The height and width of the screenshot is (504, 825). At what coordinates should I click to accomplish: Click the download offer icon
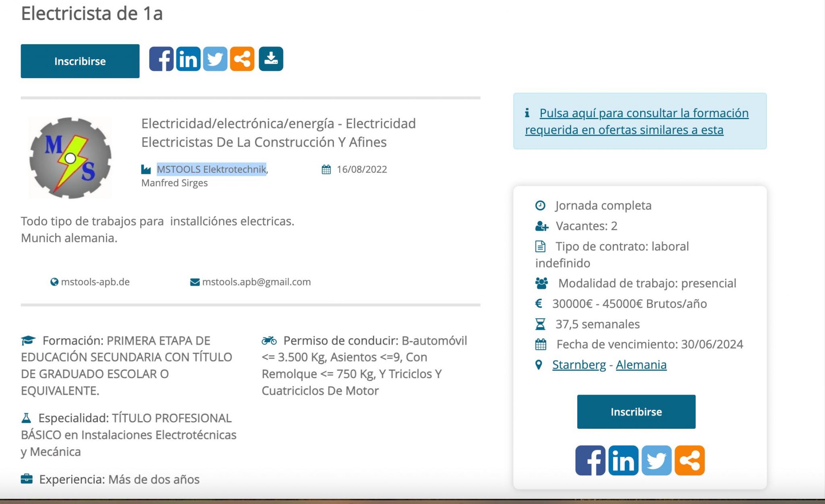271,59
